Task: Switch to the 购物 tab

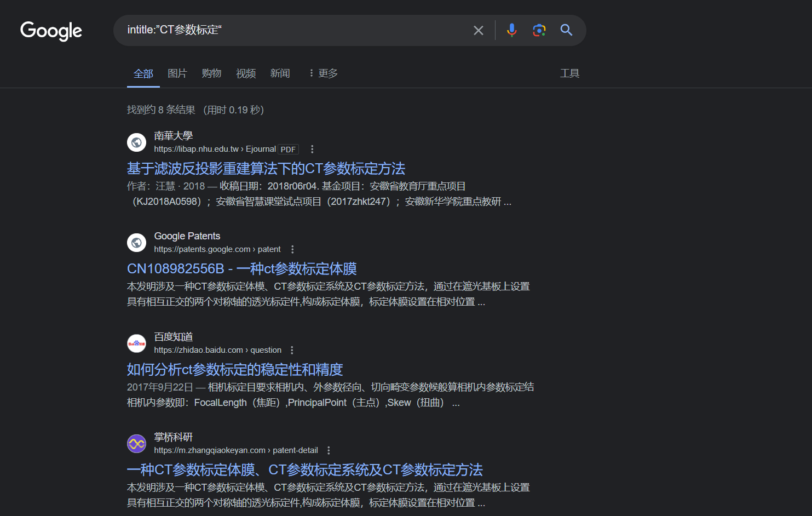Action: pos(211,73)
